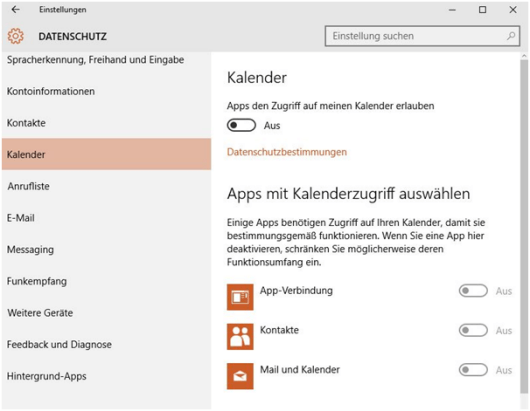Toggle App-Verbindung calendar access switch
The width and height of the screenshot is (530, 411).
pos(473,291)
